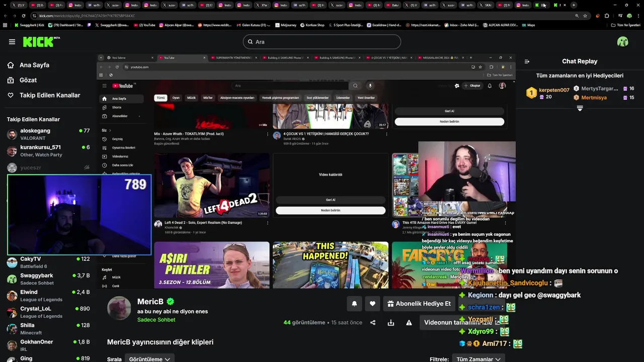Open the bookmarks bar apps grid icon
Screen dimensions: 644x362
point(5,25)
